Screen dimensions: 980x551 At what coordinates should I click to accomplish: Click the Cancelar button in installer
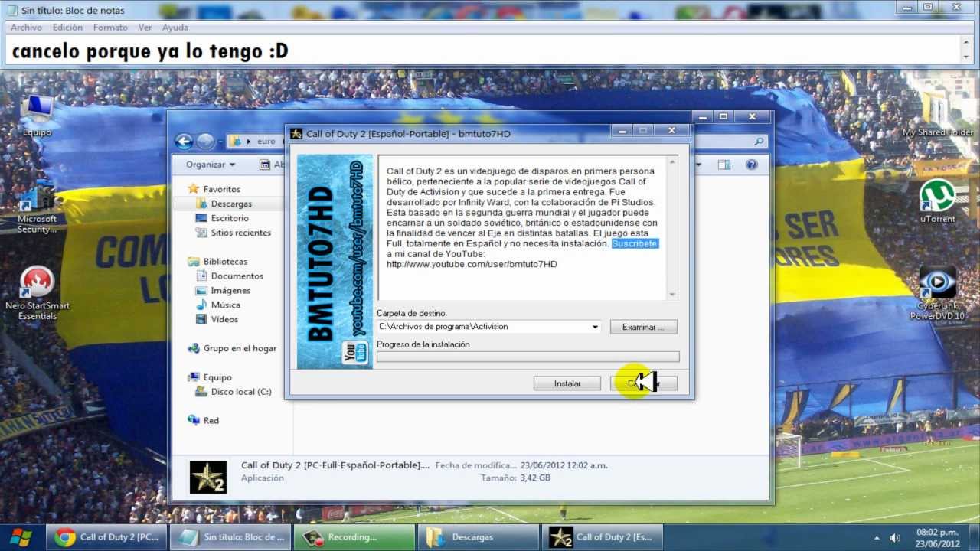(644, 383)
